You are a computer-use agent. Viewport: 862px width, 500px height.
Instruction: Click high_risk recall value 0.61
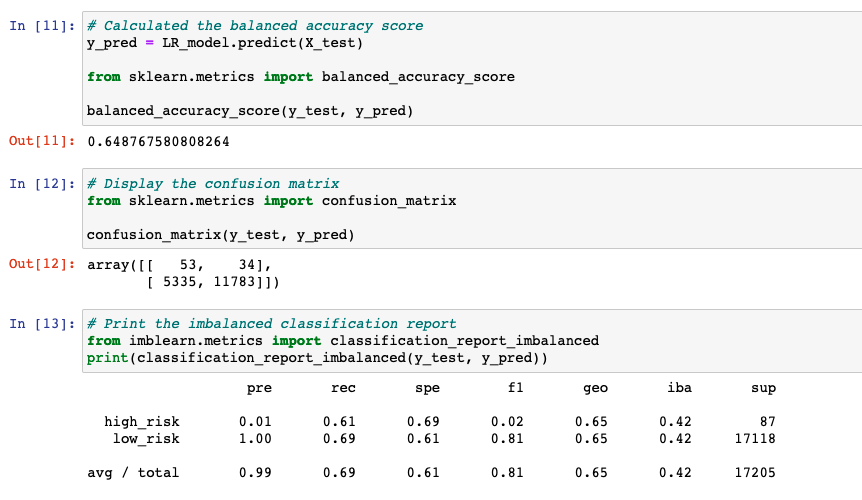[339, 422]
